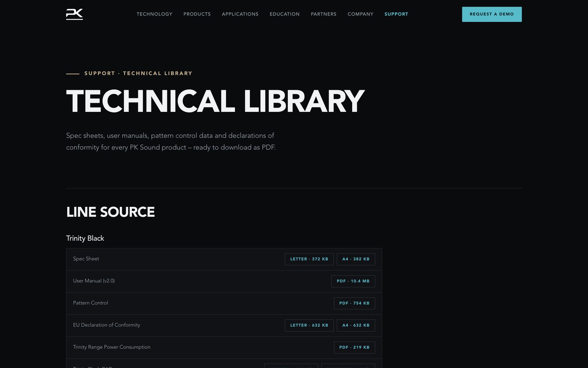The image size is (588, 368).
Task: Click the Line Source section heading
Action: pyautogui.click(x=110, y=212)
